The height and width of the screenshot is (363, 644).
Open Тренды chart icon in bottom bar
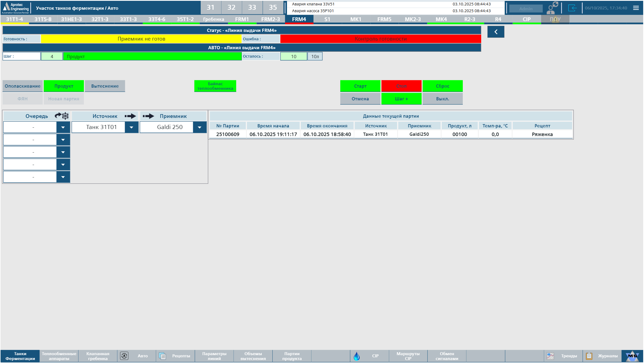pos(550,356)
